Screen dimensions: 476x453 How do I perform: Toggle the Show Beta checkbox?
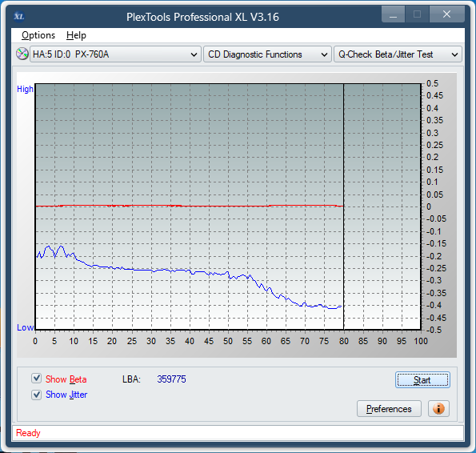[37, 379]
